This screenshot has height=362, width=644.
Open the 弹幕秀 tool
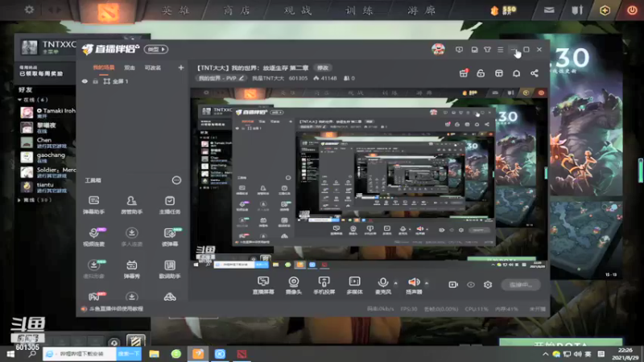coord(131,269)
